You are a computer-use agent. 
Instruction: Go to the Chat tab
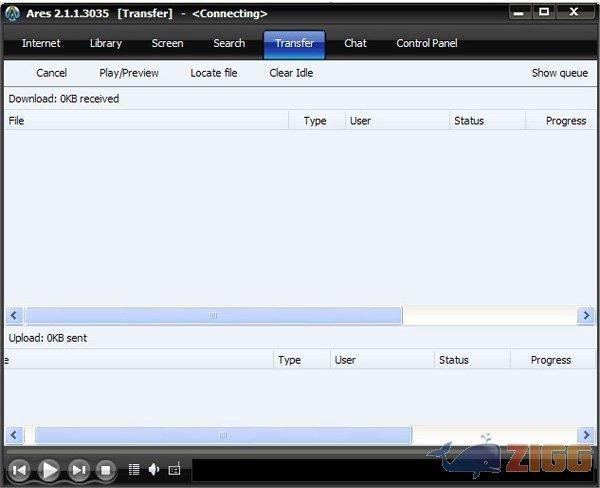tap(355, 44)
